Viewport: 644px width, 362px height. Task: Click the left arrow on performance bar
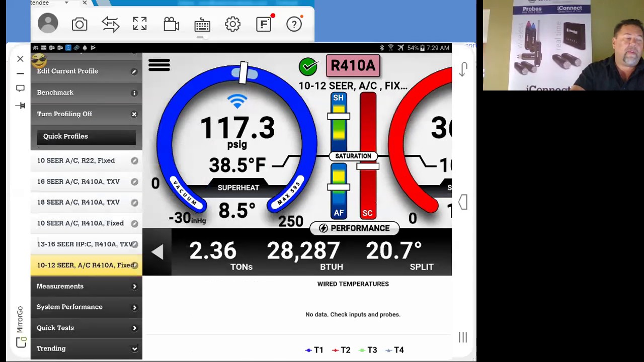157,252
